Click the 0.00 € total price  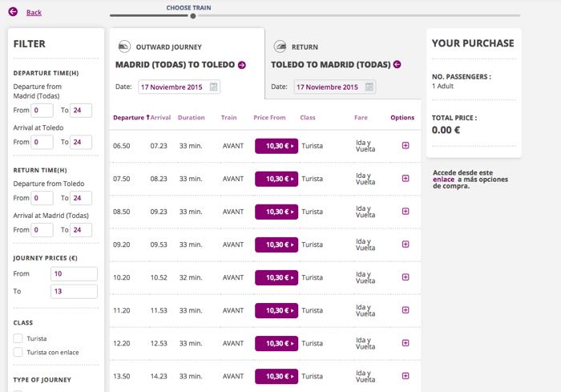point(446,130)
